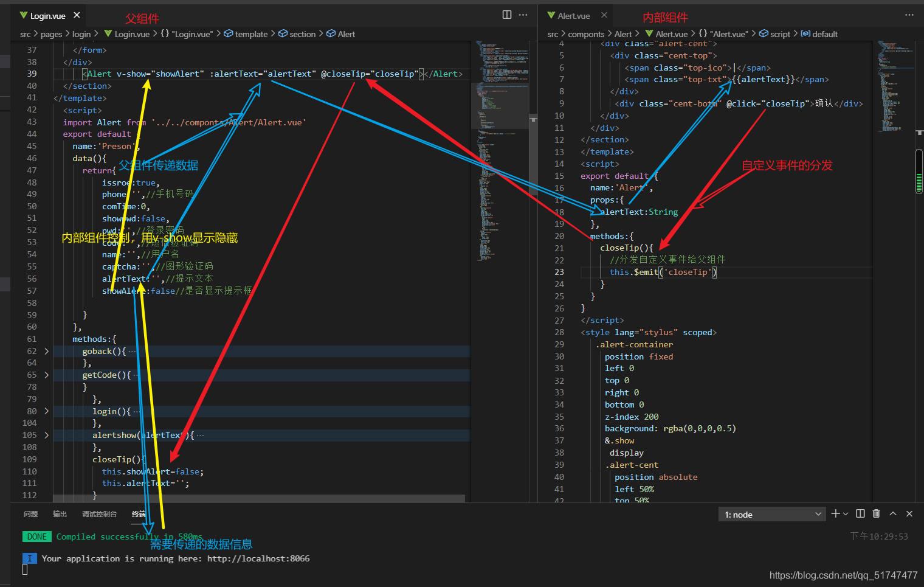Expand the folded alertshow method

click(x=46, y=435)
